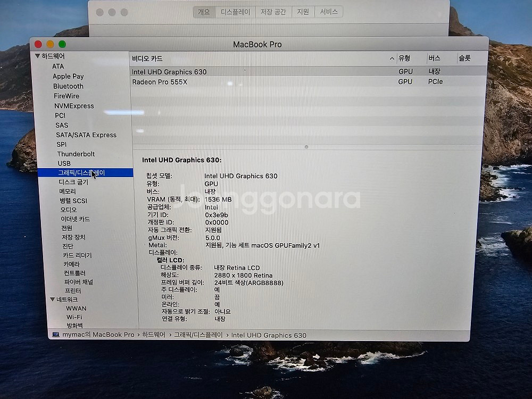Viewport: 532px width, 399px height.
Task: Zoom the MacBook Pro window green button
Action: click(62, 44)
